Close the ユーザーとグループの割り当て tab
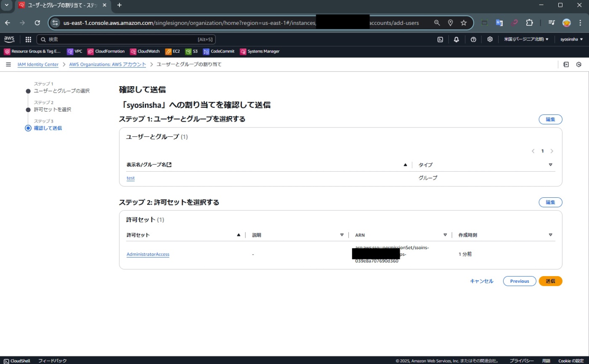This screenshot has width=589, height=364. [x=104, y=5]
